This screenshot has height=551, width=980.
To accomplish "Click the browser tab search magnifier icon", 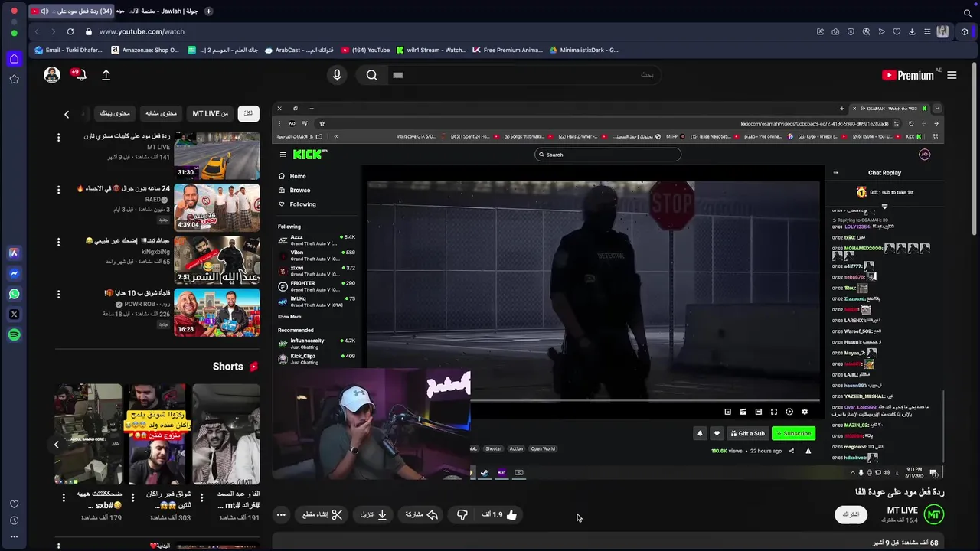I will (x=968, y=12).
